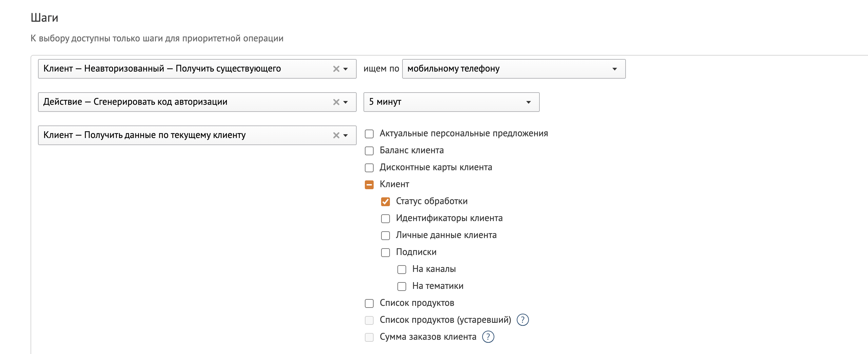Check 'Идентификаторы клиента' checkbox
The image size is (868, 354).
tap(386, 219)
